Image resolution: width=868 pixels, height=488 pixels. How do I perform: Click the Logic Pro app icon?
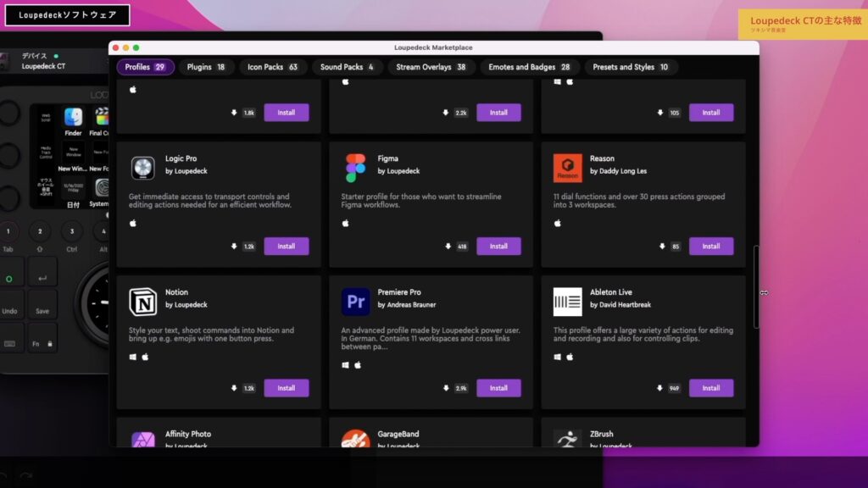pos(142,168)
